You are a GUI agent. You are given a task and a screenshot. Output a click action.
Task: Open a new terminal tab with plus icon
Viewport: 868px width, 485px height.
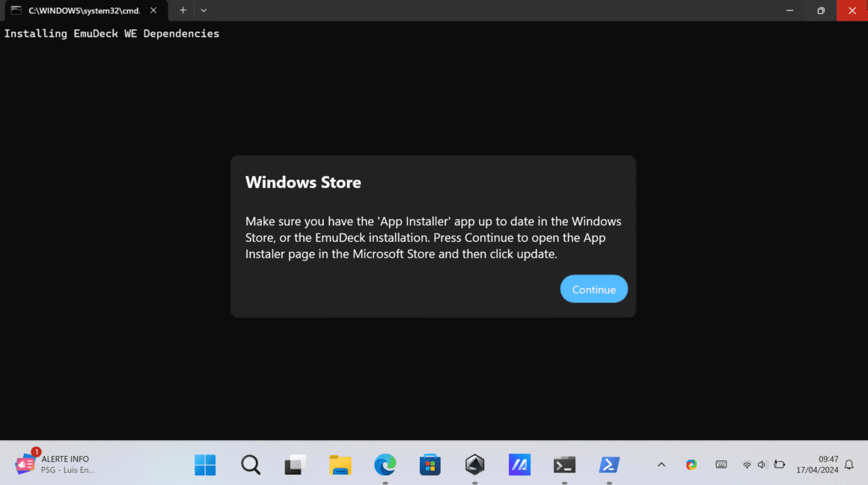point(183,10)
